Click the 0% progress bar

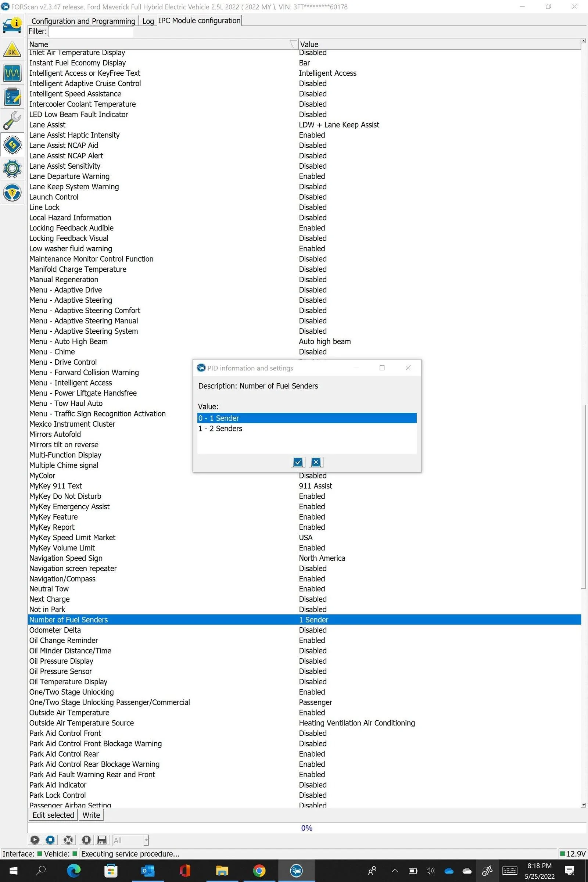click(307, 828)
